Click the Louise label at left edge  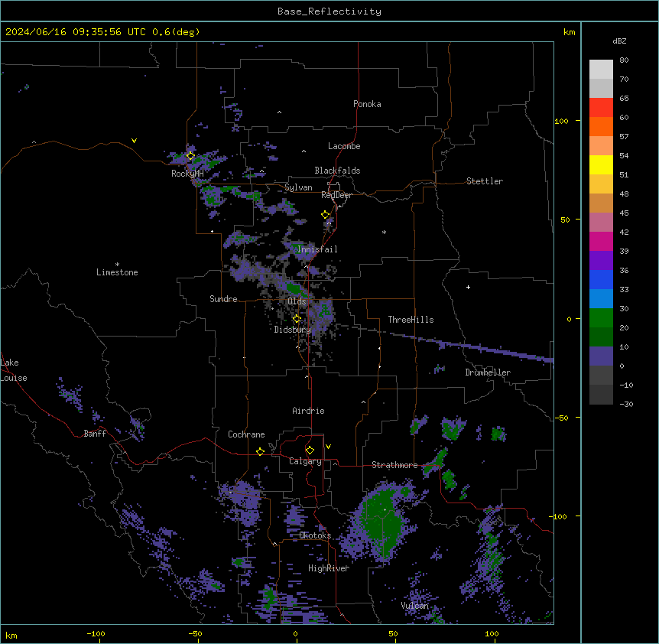pos(14,378)
